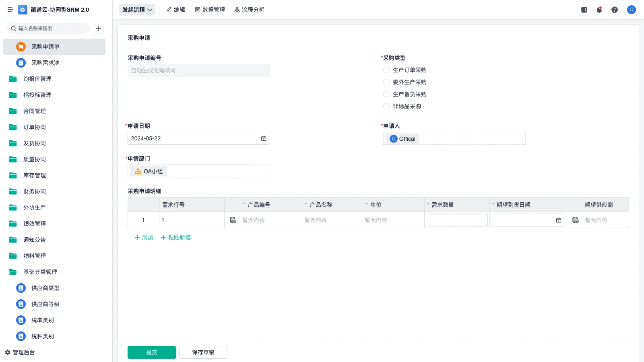Image resolution: width=644 pixels, height=362 pixels.
Task: Click the 产品编号 data link icon
Action: 233,220
